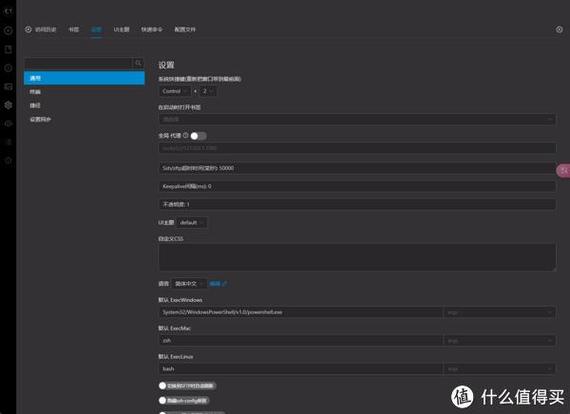Switch to the UI主题 tab

point(121,29)
